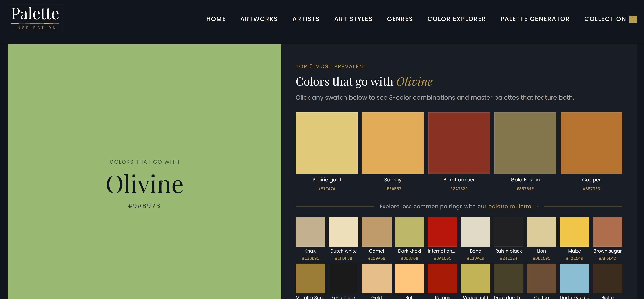Open the Artists section

pyautogui.click(x=306, y=19)
